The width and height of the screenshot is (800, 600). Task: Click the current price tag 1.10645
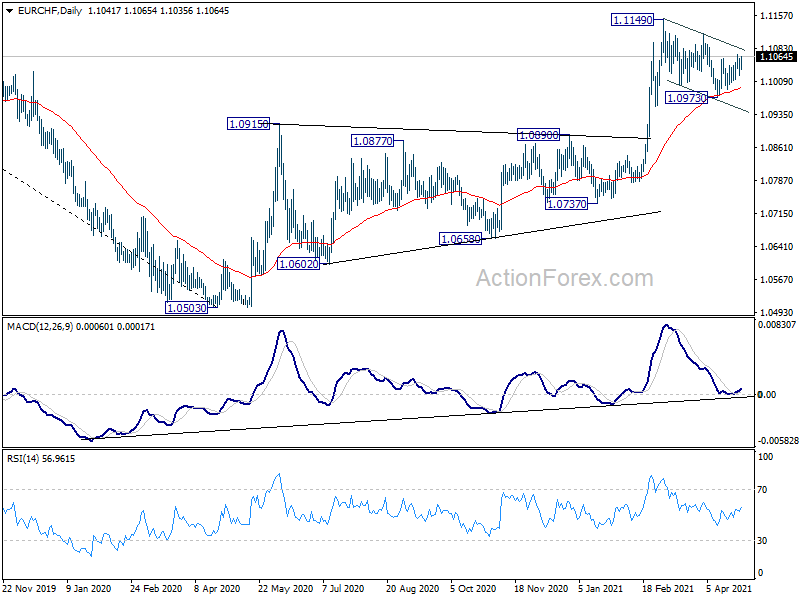point(777,57)
